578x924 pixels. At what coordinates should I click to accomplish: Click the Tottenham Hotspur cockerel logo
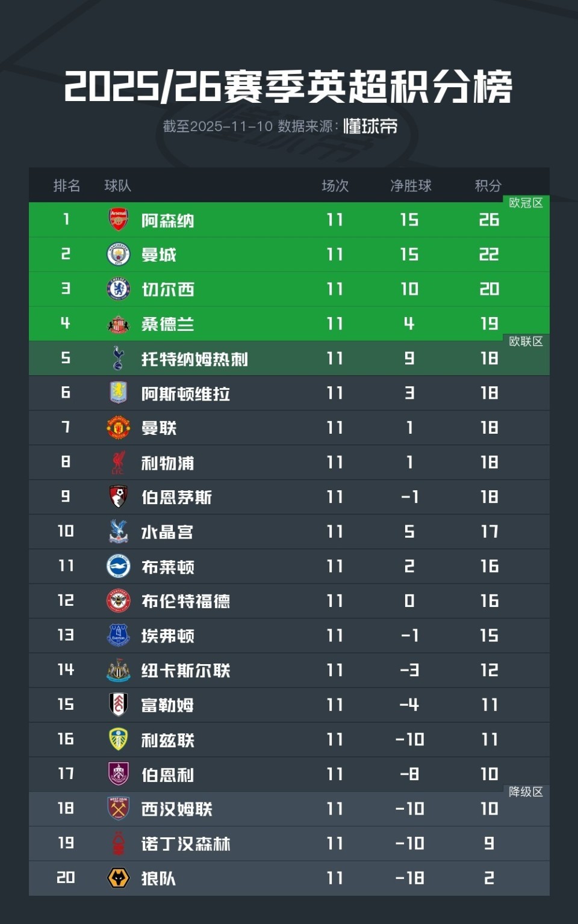click(119, 359)
